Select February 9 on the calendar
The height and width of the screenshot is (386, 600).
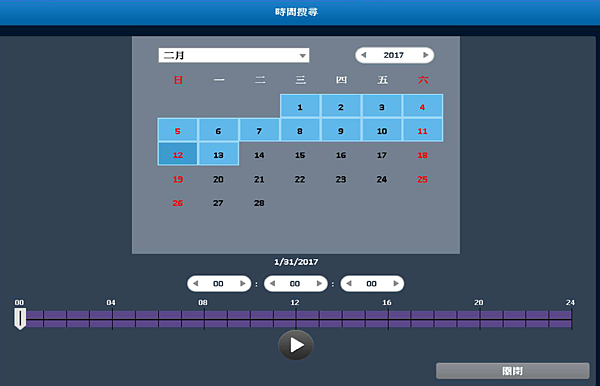pyautogui.click(x=341, y=130)
